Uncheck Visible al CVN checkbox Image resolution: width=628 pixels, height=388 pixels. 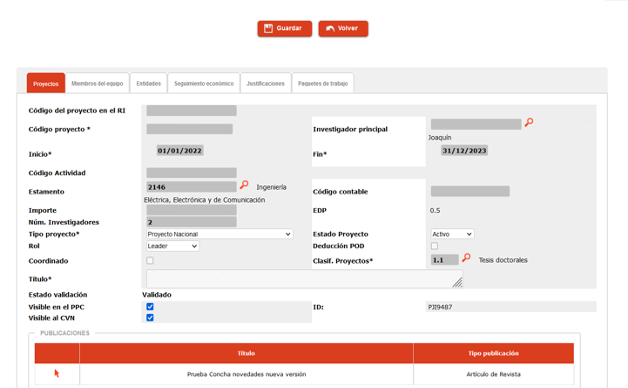tap(150, 318)
